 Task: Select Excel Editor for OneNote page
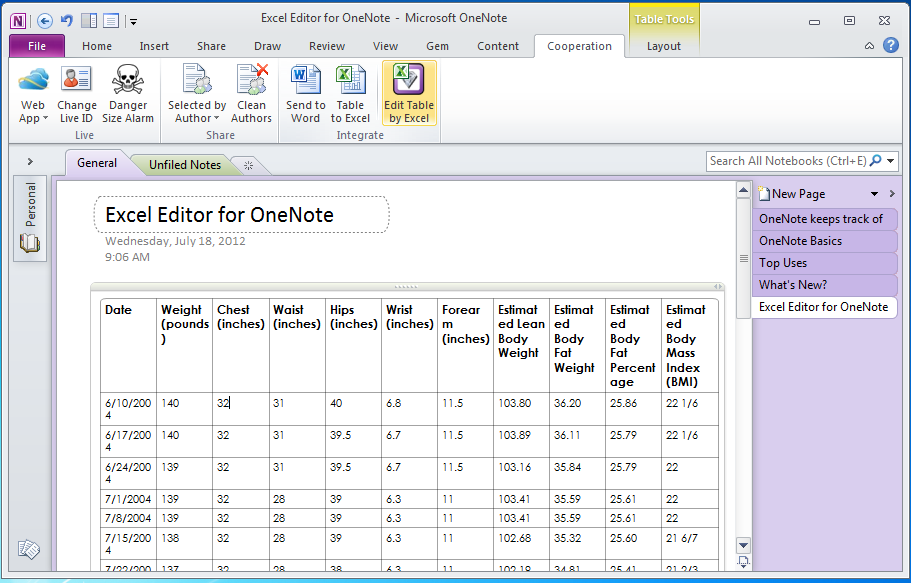point(824,307)
